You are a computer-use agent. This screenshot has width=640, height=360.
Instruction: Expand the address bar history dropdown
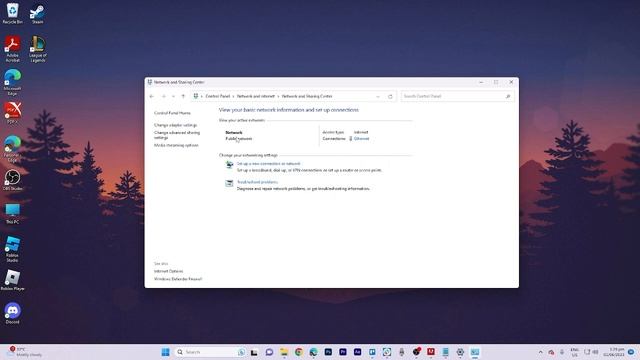378,96
